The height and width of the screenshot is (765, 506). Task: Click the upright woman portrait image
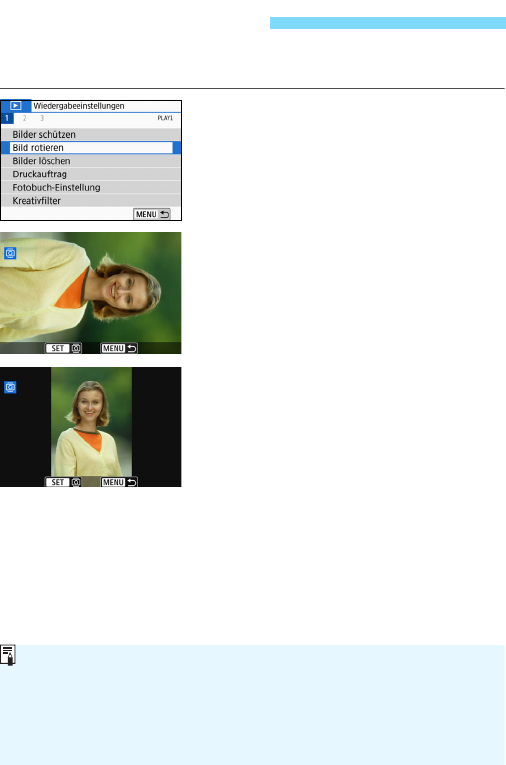click(x=91, y=423)
